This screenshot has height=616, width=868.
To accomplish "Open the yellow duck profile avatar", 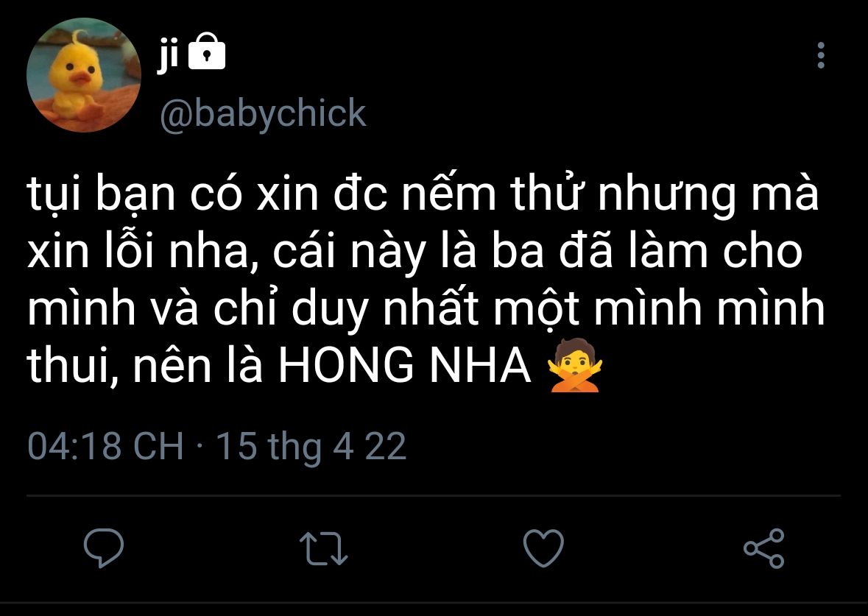I will click(x=84, y=75).
